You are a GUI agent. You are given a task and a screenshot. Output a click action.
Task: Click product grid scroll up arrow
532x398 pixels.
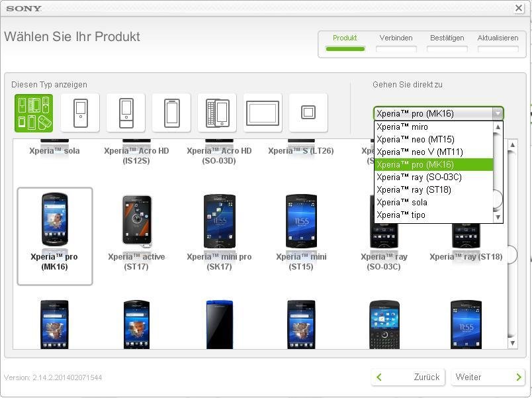513,144
